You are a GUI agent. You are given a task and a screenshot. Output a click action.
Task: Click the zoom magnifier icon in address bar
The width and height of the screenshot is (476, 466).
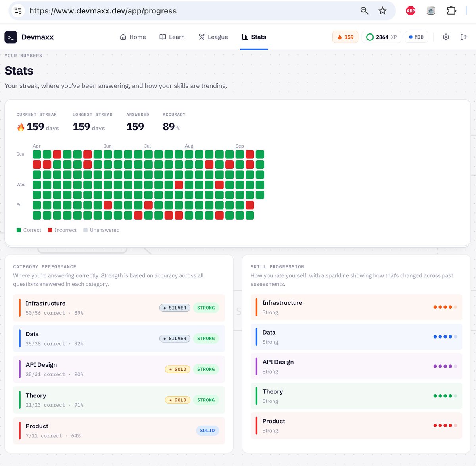tap(364, 11)
